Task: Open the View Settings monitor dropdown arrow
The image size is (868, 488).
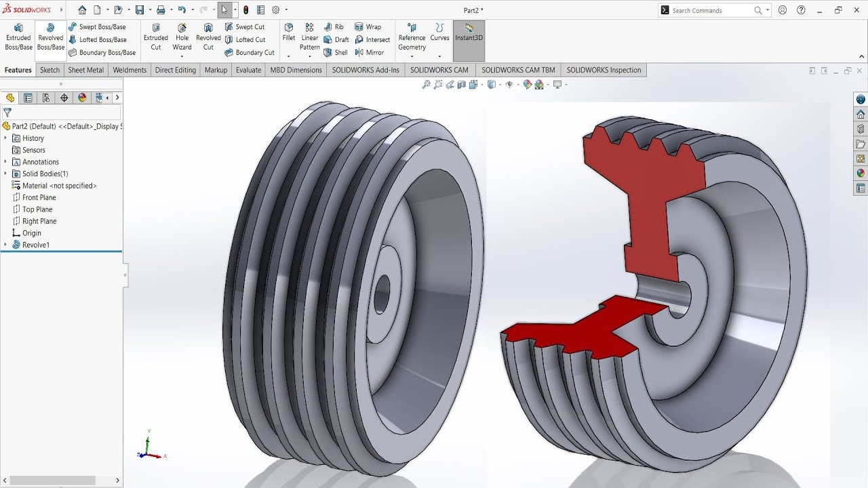Action: pos(566,85)
